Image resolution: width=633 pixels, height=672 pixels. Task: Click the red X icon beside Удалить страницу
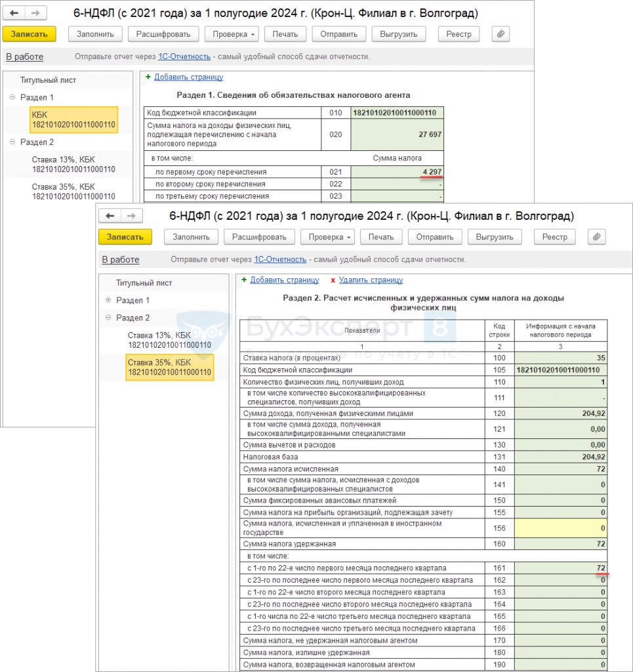coord(333,280)
